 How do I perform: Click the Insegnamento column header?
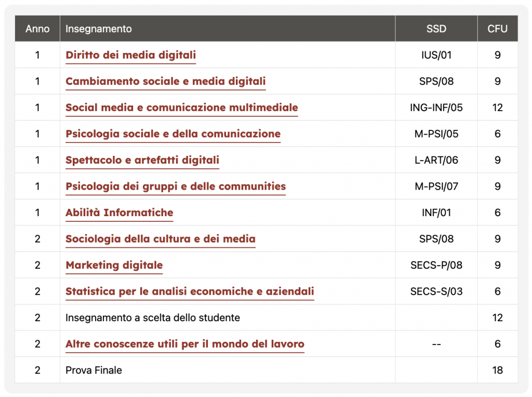[x=98, y=29]
